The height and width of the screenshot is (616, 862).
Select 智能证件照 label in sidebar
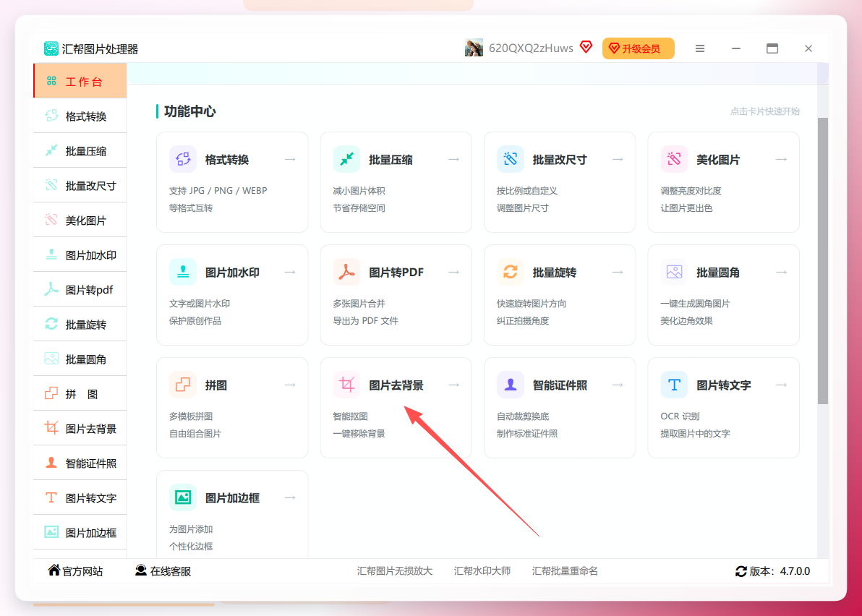click(90, 463)
